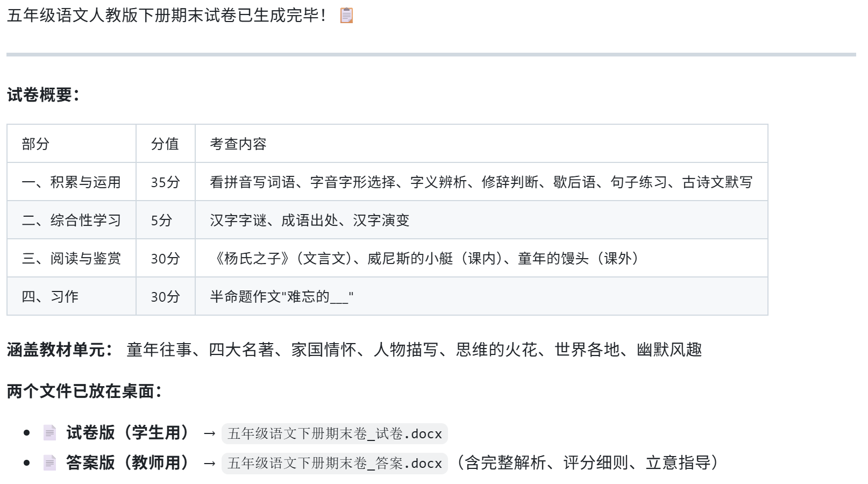868x484 pixels.
Task: Select the cell 三、阅读与鉴赏
Action: 72,258
